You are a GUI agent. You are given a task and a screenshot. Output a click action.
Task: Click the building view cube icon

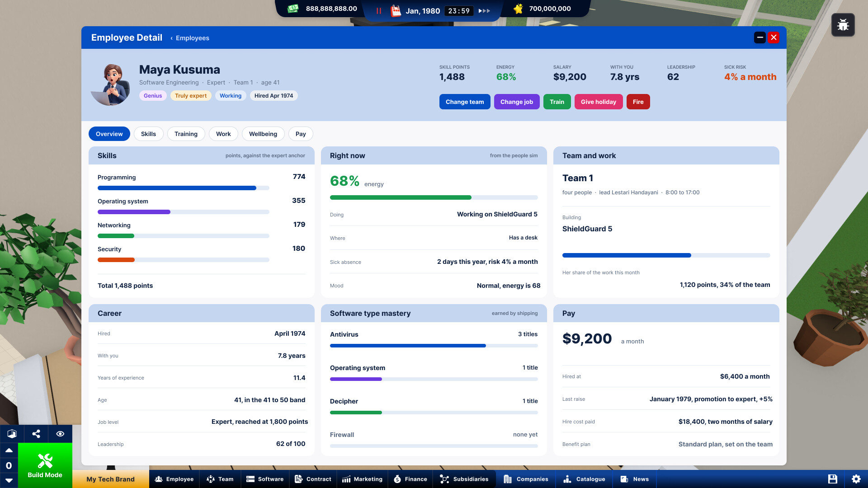coord(12,434)
